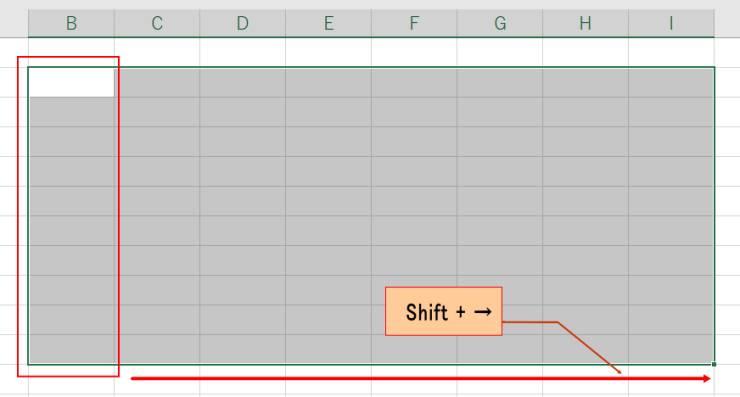Select column I header
Viewport: 740px width, 397px height.
(671, 23)
